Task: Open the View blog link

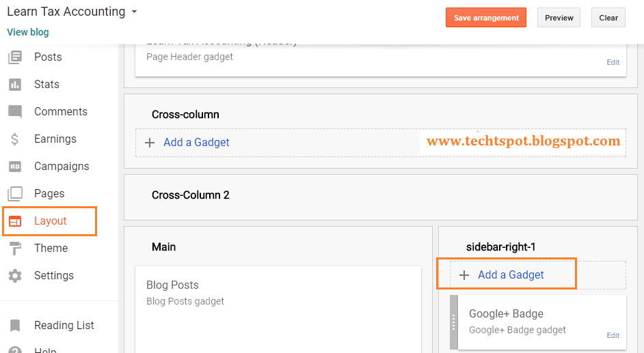Action: point(27,32)
